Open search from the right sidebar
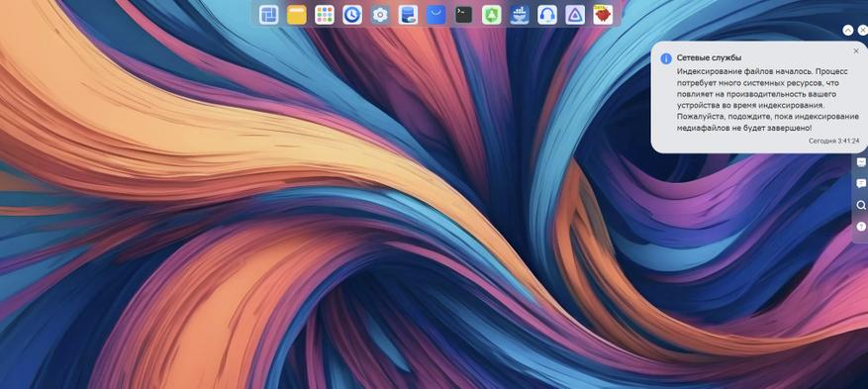The width and height of the screenshot is (868, 389). [861, 205]
